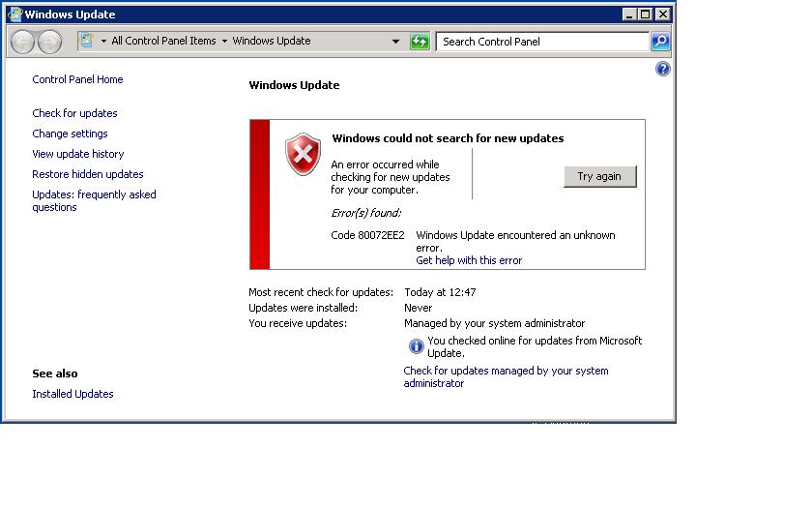Open Updates: frequently asked questions
The height and width of the screenshot is (508, 812).
(x=95, y=200)
